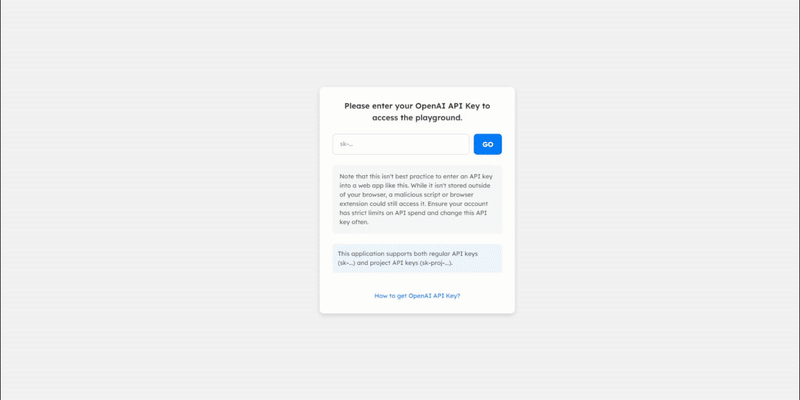Click the word OpenAI in the heading

(x=429, y=106)
